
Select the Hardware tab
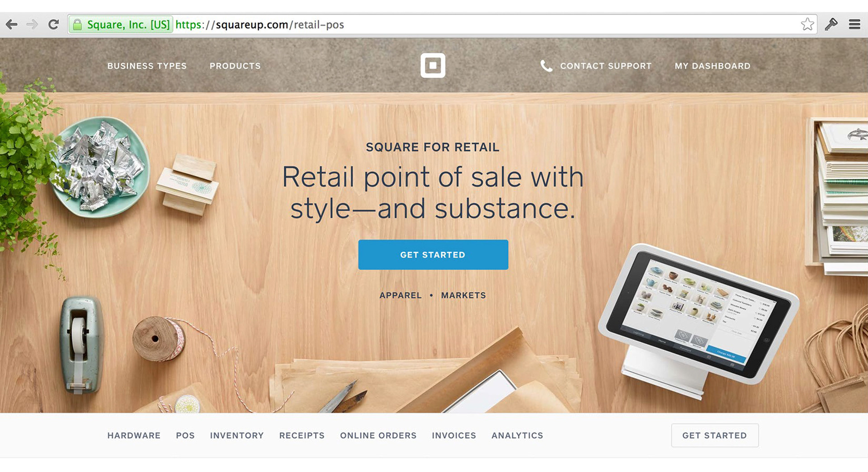[134, 435]
